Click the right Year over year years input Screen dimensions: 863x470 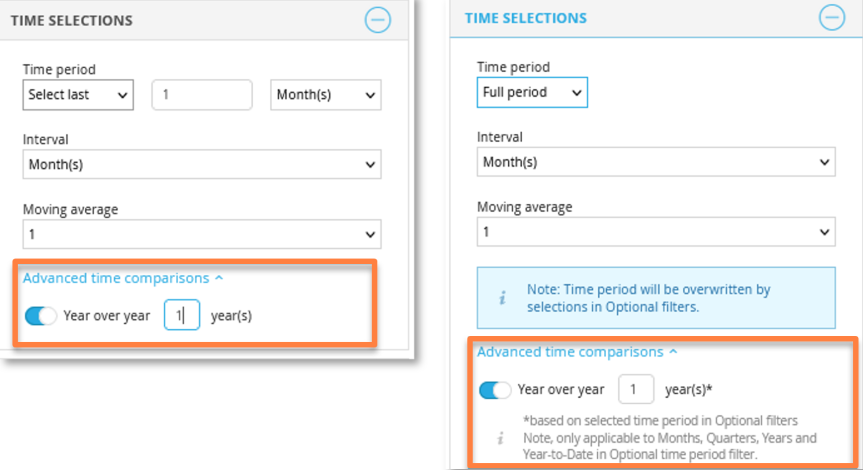[x=636, y=389]
